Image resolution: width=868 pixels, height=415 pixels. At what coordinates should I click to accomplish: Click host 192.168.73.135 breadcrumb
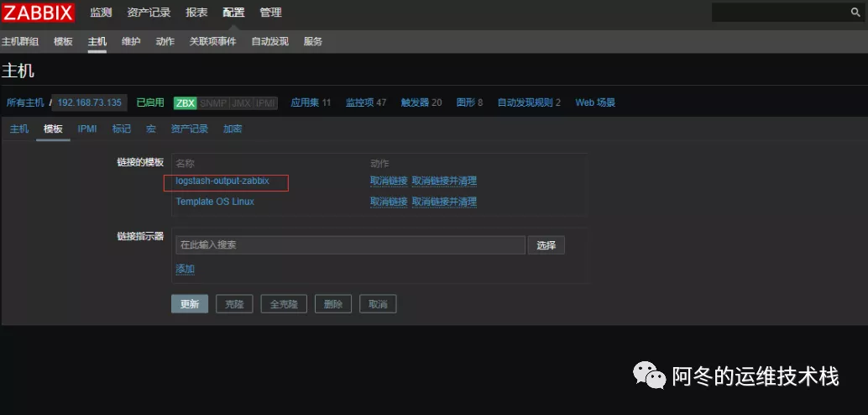(90, 102)
